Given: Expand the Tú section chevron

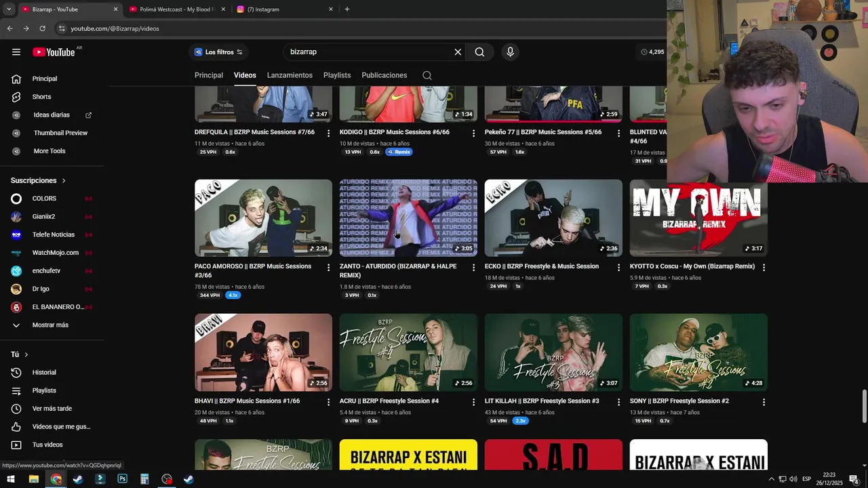Looking at the screenshot, I should pos(26,354).
